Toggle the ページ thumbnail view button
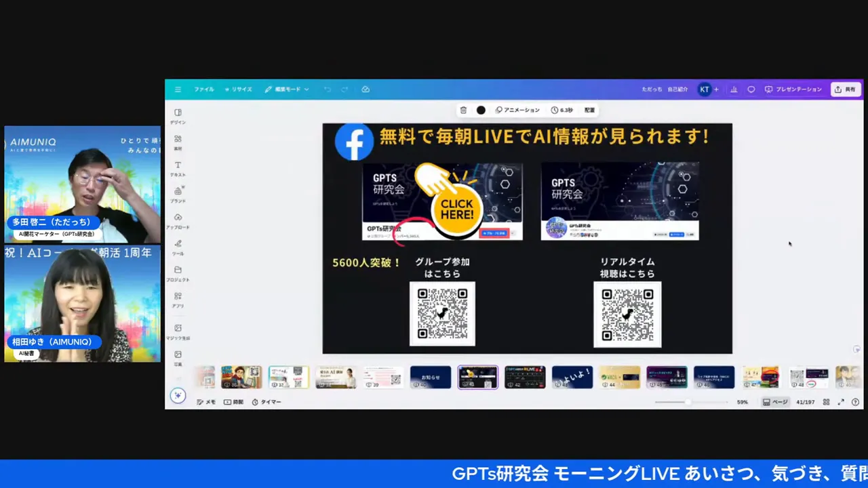868x488 pixels. 775,402
